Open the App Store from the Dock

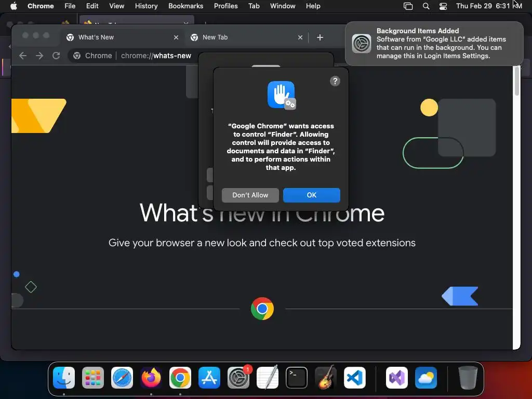pos(209,378)
